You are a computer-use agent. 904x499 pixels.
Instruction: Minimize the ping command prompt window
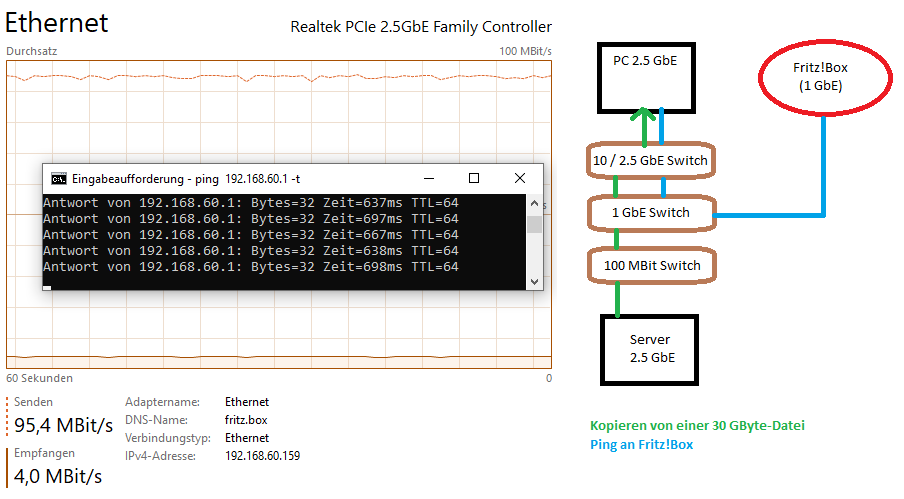[x=429, y=178]
